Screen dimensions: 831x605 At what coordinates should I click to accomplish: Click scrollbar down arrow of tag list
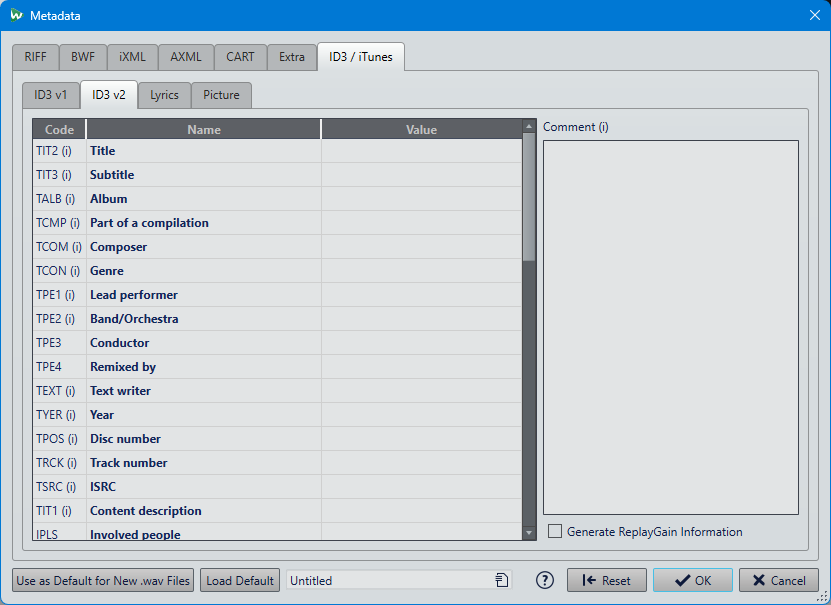tap(528, 533)
